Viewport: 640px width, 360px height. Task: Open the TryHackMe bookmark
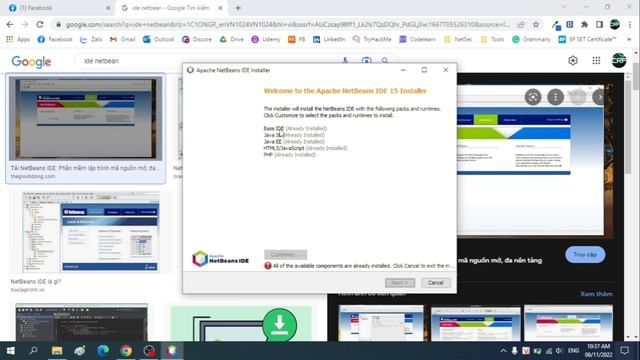coord(372,39)
